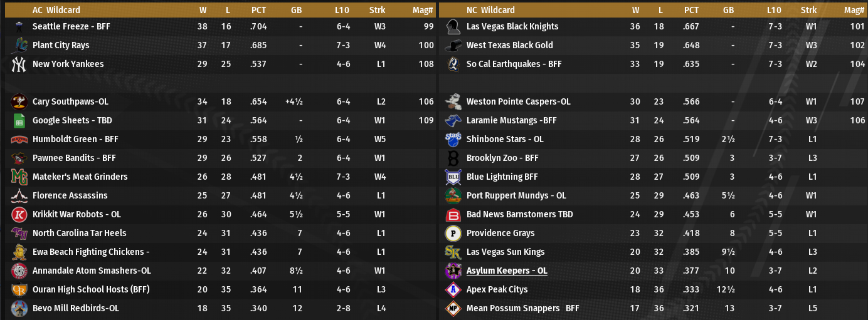Viewport: 868px width, 320px height.
Task: Click the Providence Grays team logo
Action: pos(452,234)
